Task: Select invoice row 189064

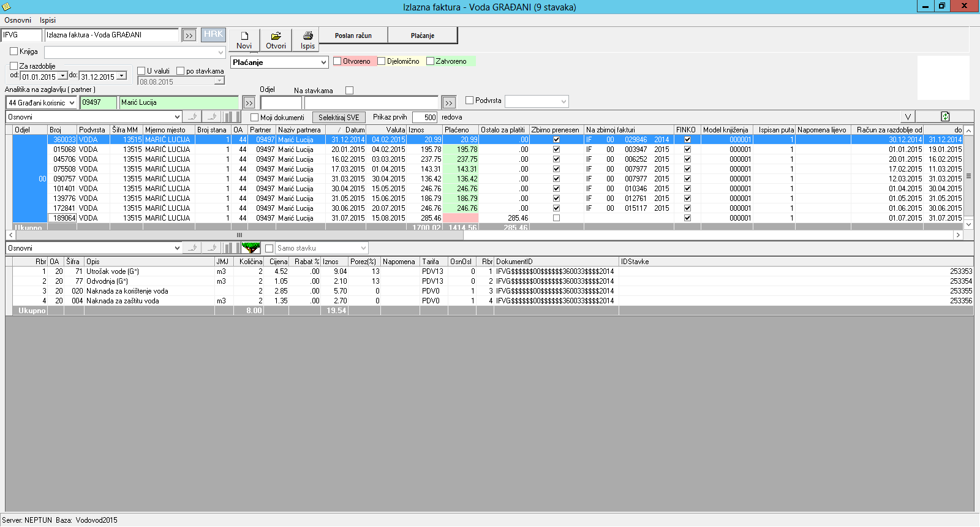Action: pyautogui.click(x=488, y=218)
